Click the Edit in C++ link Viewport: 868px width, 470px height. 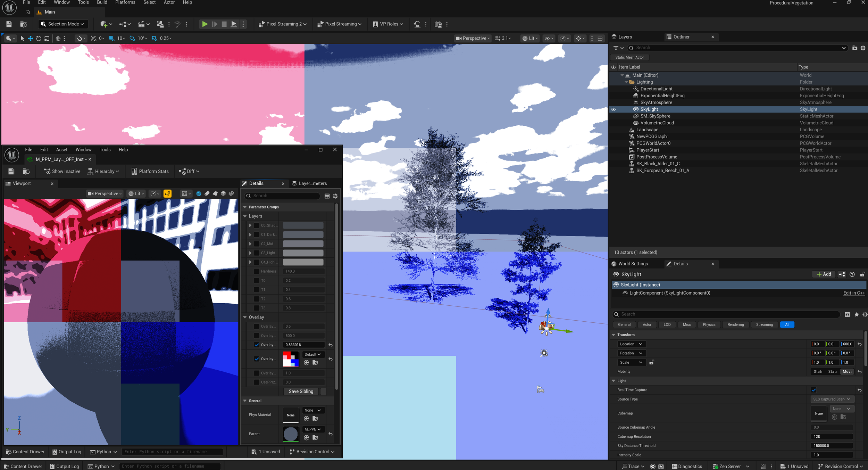[854, 293]
